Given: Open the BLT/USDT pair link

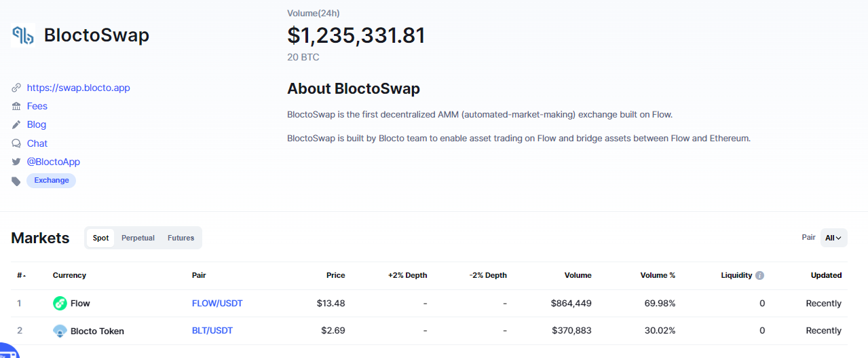Looking at the screenshot, I should coord(212,331).
